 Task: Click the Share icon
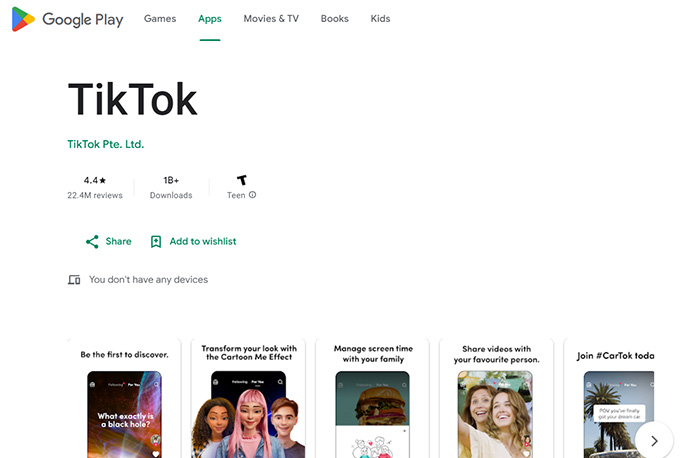point(92,241)
